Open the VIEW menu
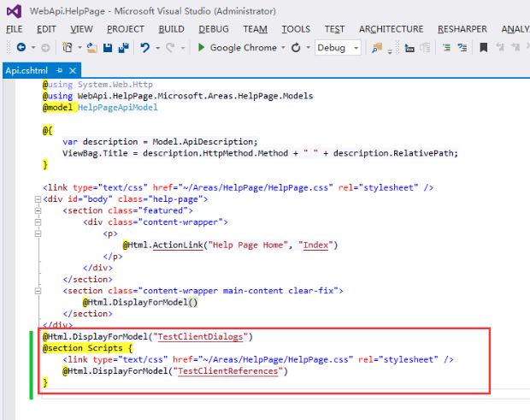530x420 pixels. point(81,29)
